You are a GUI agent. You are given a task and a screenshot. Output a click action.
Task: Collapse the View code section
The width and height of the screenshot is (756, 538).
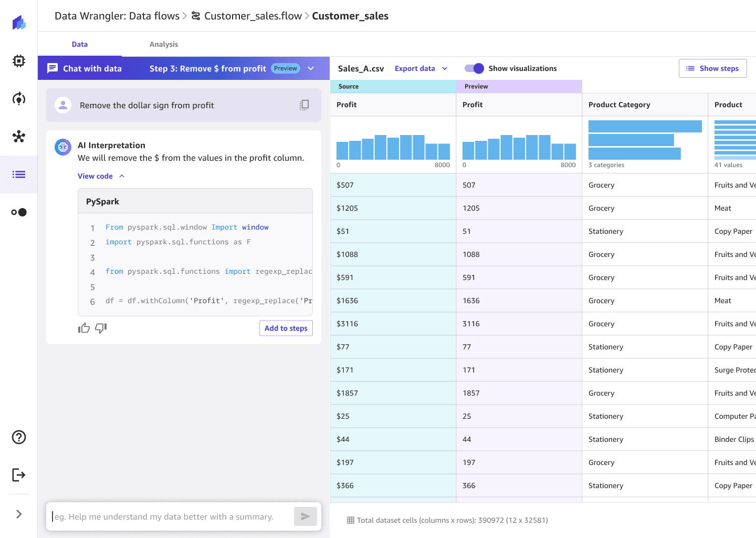click(101, 176)
